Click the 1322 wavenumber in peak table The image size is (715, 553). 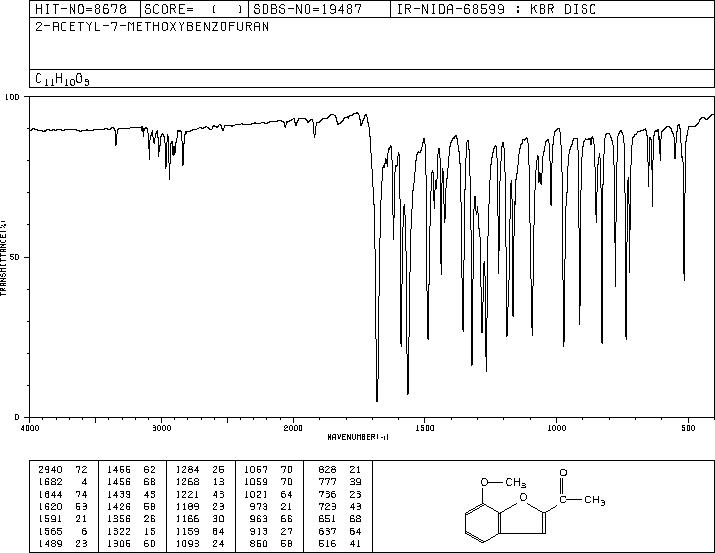[x=119, y=532]
